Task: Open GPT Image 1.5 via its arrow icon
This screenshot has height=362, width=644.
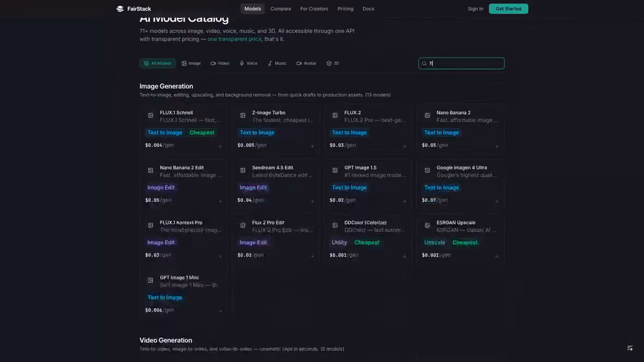Action: [x=404, y=201]
